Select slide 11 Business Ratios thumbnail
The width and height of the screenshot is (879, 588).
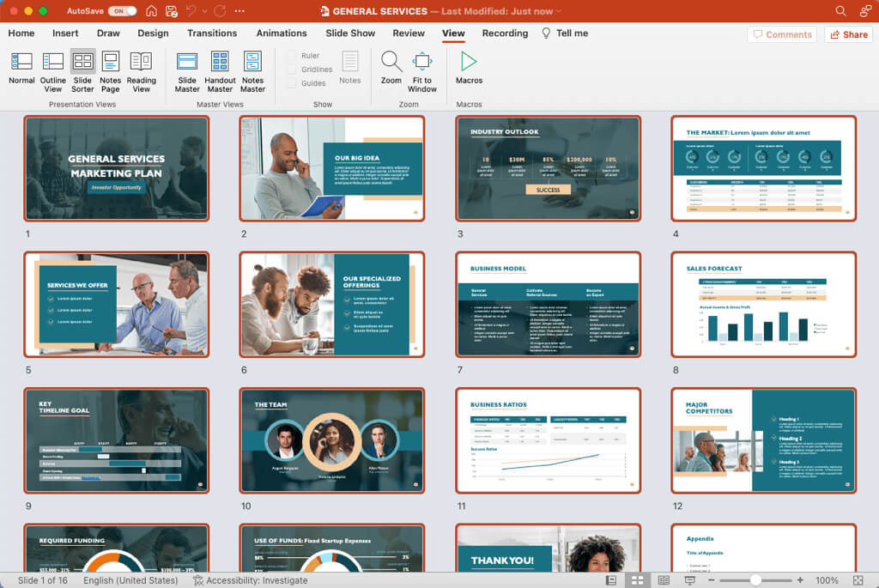point(549,440)
